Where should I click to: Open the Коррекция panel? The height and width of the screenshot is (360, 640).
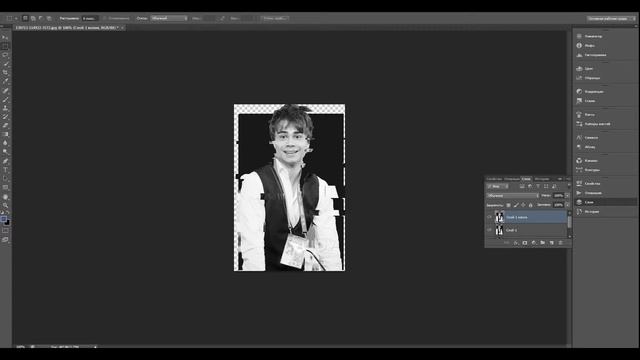(594, 92)
